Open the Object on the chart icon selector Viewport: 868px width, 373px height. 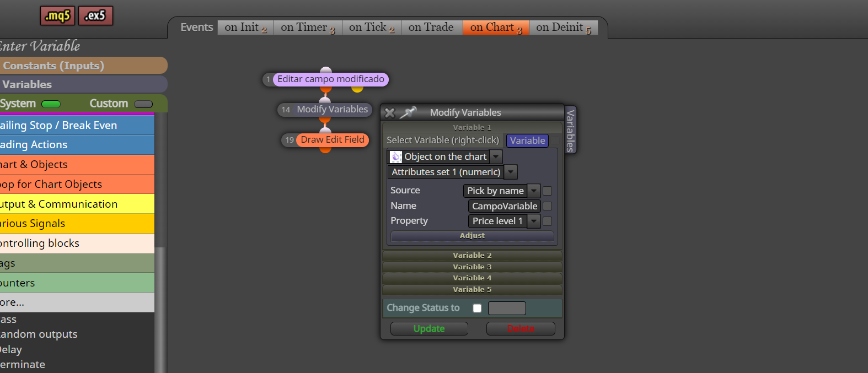[x=396, y=157]
